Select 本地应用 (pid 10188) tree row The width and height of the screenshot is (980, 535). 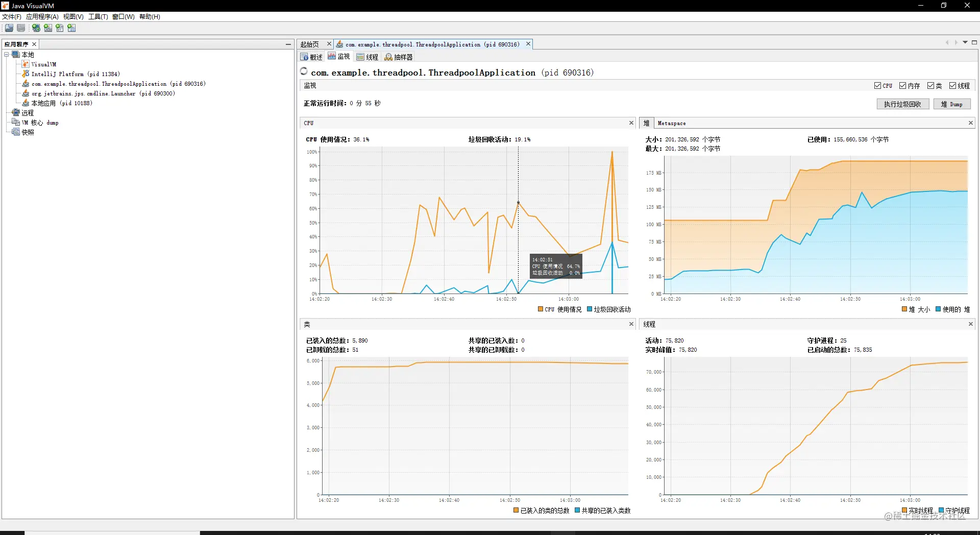tap(62, 103)
